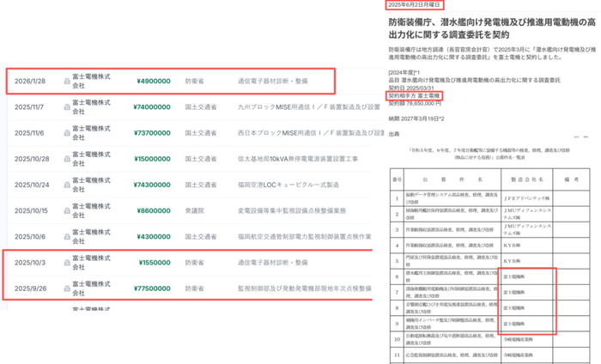Open 変電設備等集中監視設備点検整備業務 contract
Image resolution: width=601 pixels, height=364 pixels.
coord(292,210)
